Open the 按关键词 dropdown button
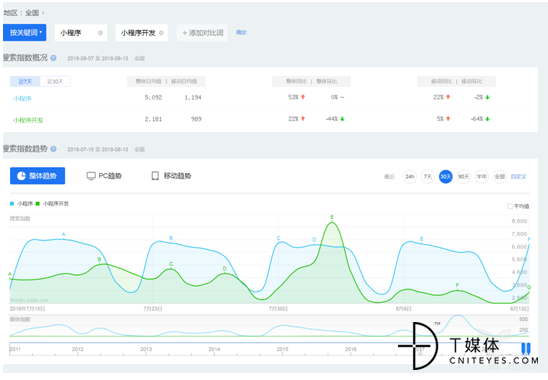This screenshot has width=548, height=380. 24,33
